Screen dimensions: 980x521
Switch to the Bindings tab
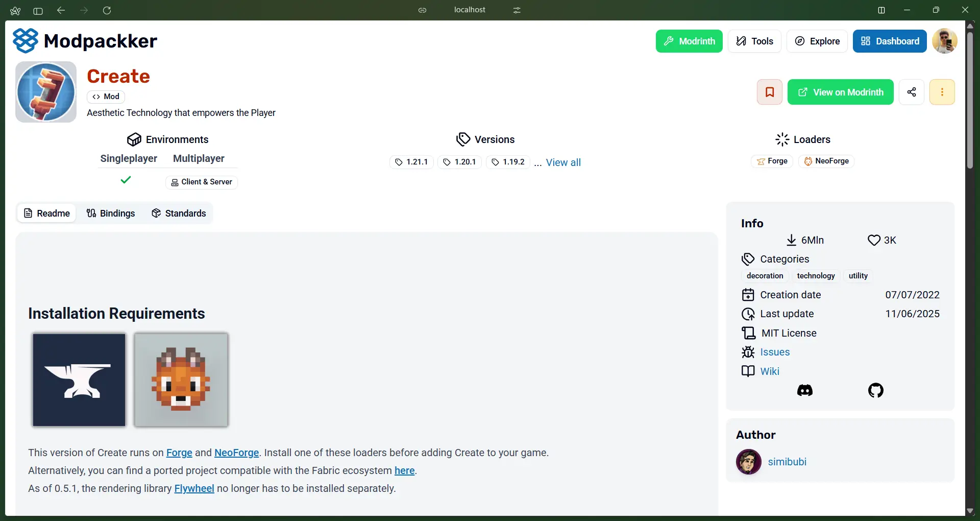111,213
